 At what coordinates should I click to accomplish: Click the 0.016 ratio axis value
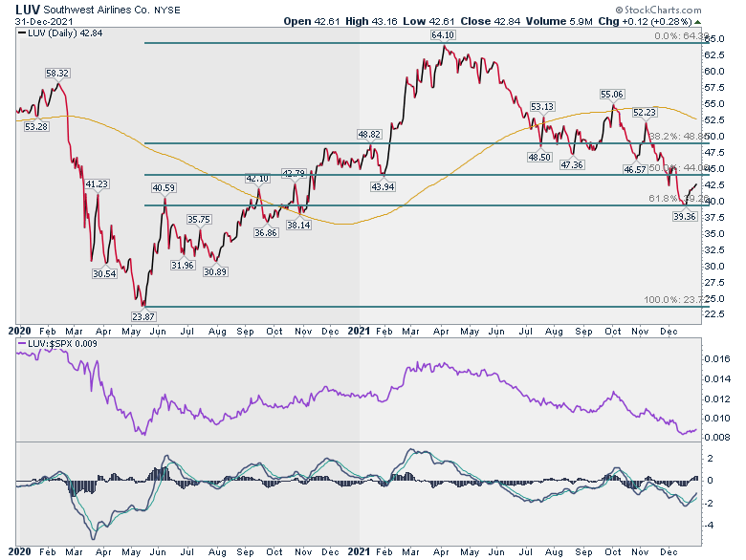tap(717, 359)
